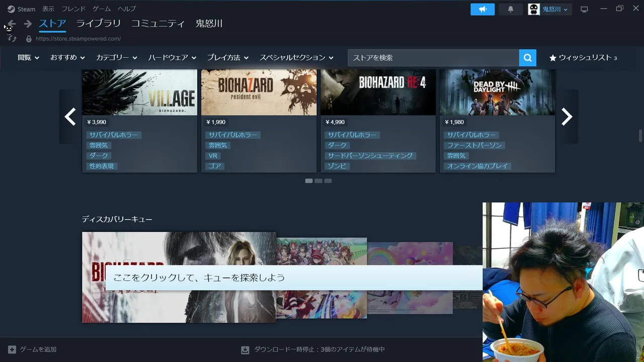The height and width of the screenshot is (362, 644).
Task: Go forward with the forward arrow
Action: pos(28,24)
